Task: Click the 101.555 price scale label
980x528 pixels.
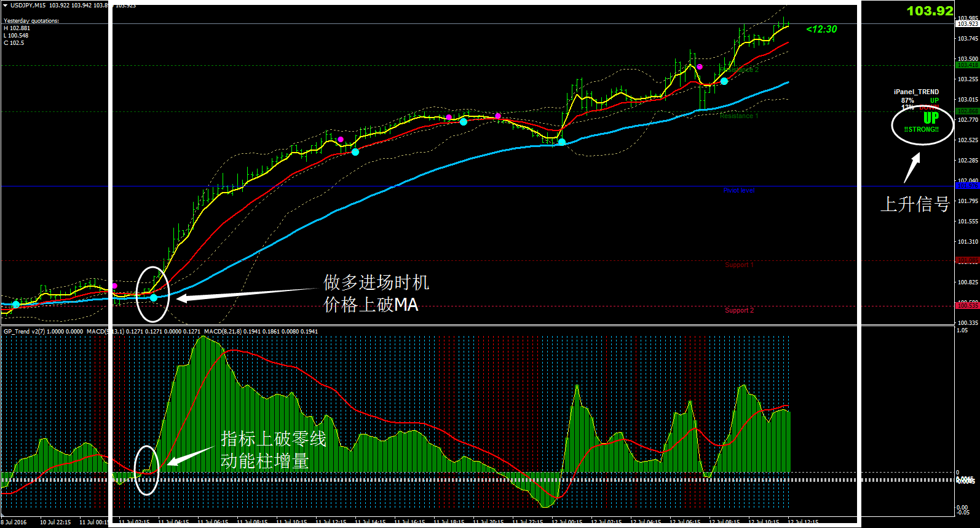Action: pyautogui.click(x=968, y=222)
